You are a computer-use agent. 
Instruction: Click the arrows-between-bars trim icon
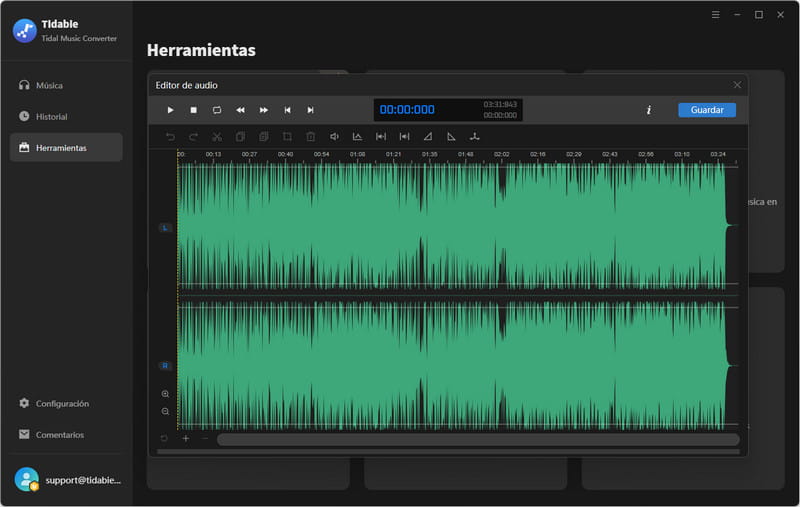[x=381, y=137]
